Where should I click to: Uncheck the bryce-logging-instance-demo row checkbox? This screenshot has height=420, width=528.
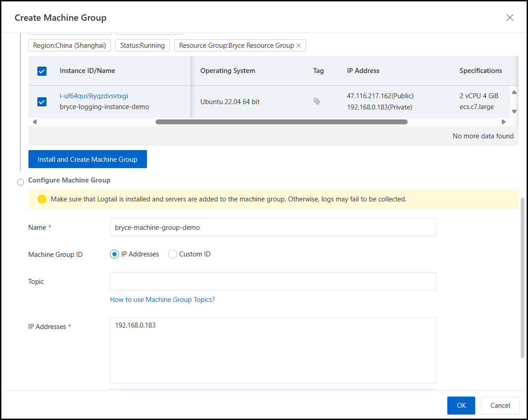tap(42, 102)
